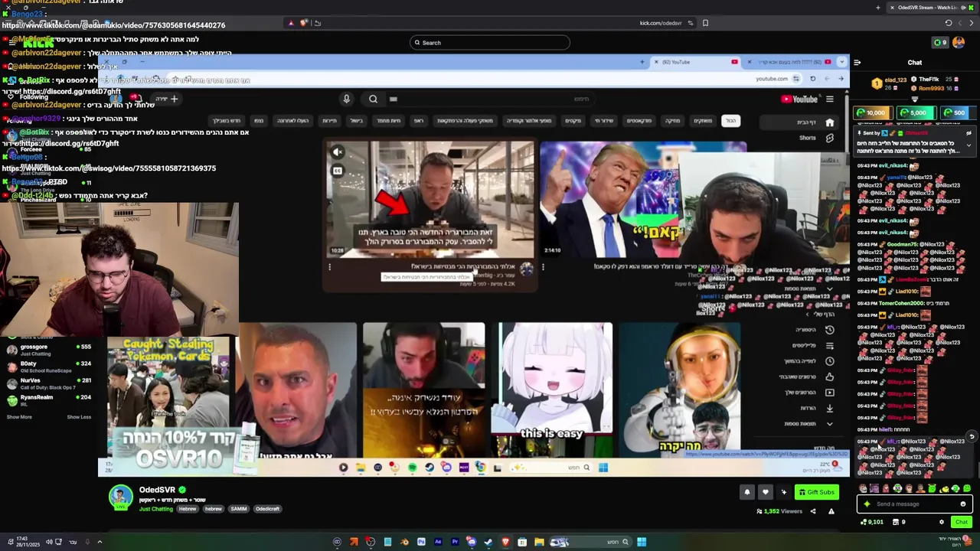Screen dimensions: 980x551
Task: Click the Just Chatting category link
Action: [x=156, y=509]
